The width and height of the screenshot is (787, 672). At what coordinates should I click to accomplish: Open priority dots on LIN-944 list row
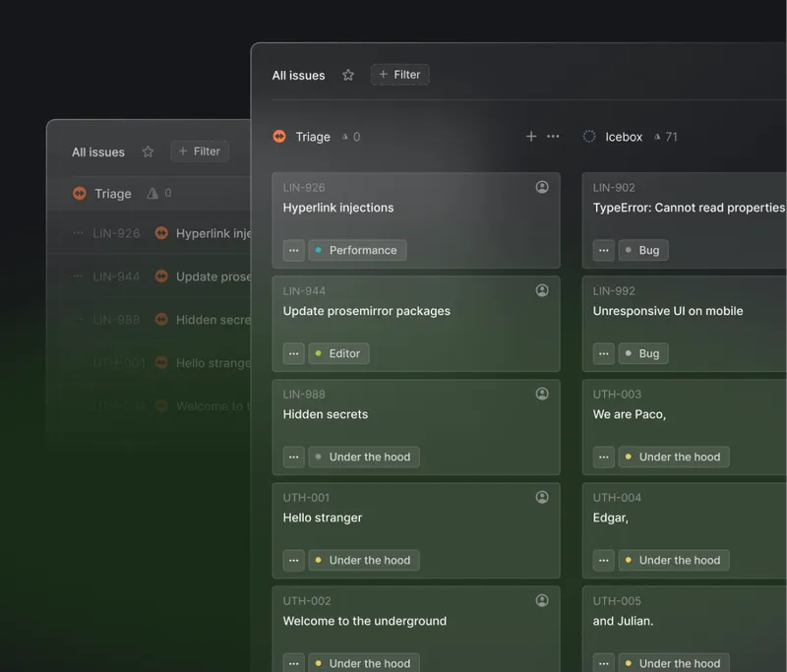78,276
